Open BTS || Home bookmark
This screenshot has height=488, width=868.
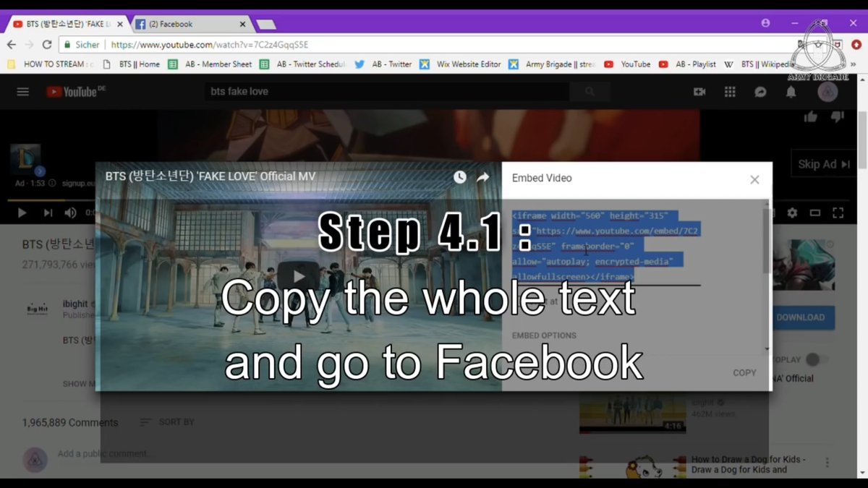(132, 64)
